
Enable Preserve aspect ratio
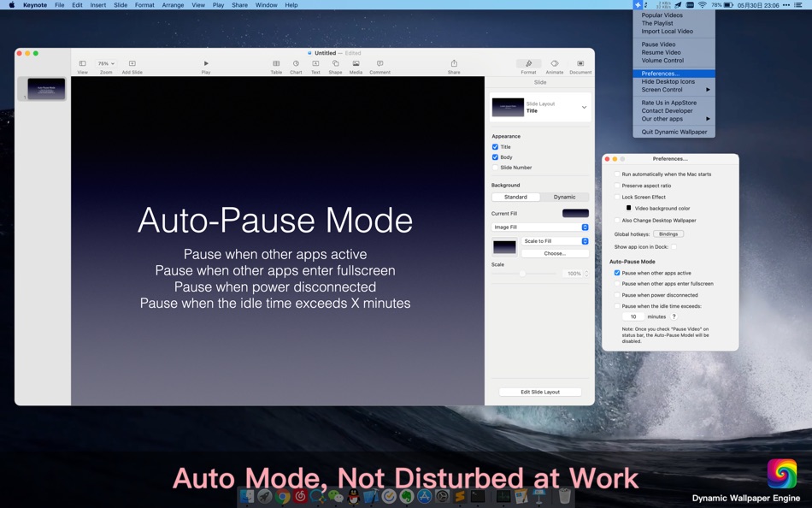tap(617, 186)
